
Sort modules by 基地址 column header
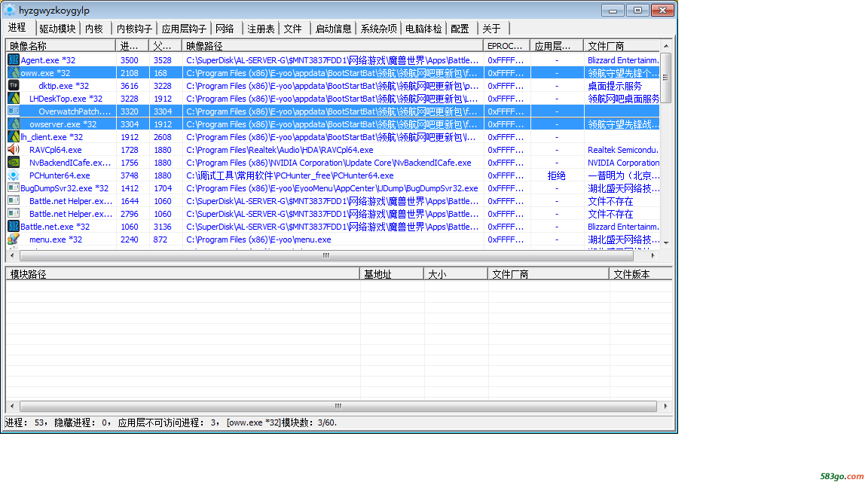coord(392,274)
